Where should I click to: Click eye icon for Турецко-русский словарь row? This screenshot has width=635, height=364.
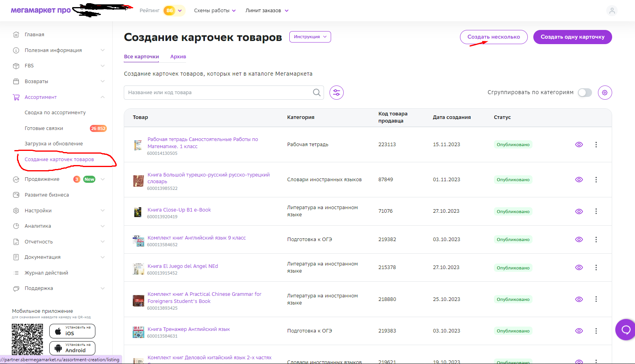[579, 180]
